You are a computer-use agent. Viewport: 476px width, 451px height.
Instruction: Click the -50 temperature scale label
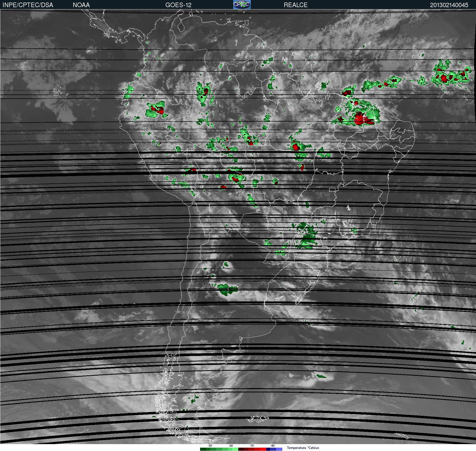(210, 446)
